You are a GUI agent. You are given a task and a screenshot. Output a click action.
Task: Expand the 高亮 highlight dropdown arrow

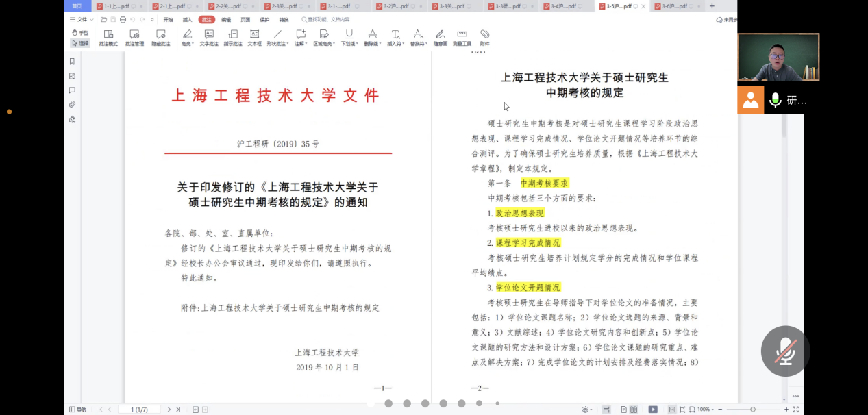(193, 44)
